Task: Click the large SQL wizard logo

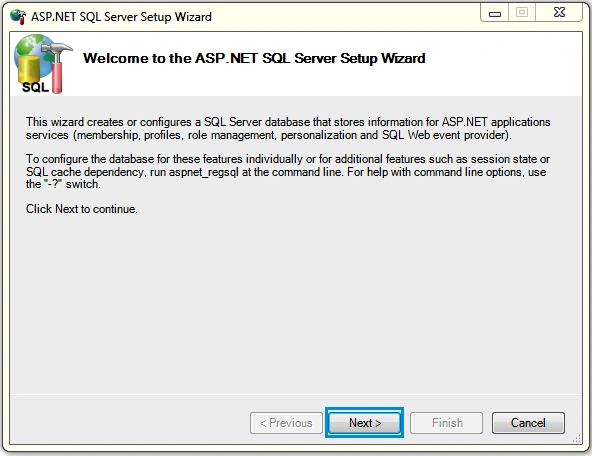Action: (x=43, y=63)
